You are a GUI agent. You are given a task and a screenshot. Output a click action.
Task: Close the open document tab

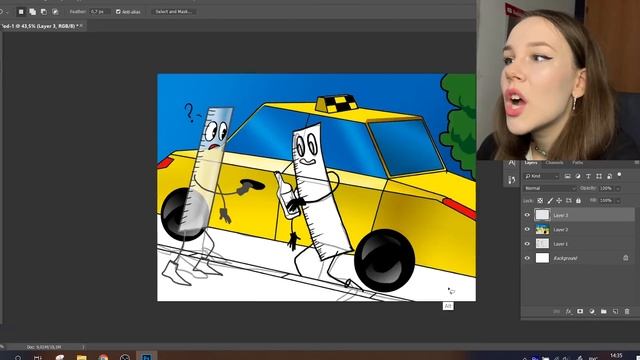click(x=81, y=26)
